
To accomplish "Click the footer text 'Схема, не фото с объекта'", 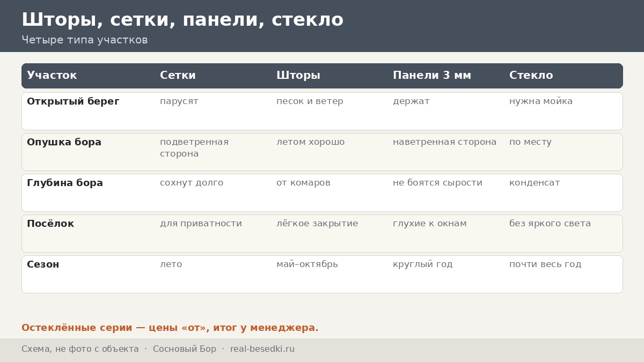I will (80, 349).
